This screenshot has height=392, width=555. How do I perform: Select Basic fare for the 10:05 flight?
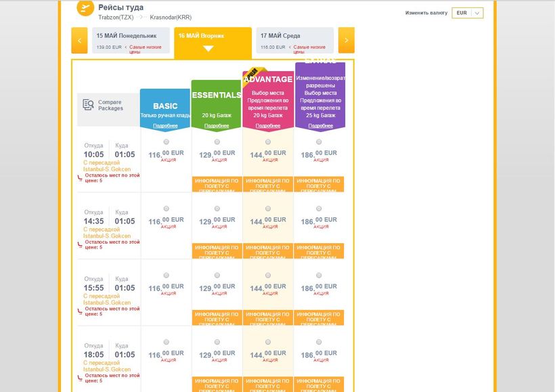pos(166,141)
